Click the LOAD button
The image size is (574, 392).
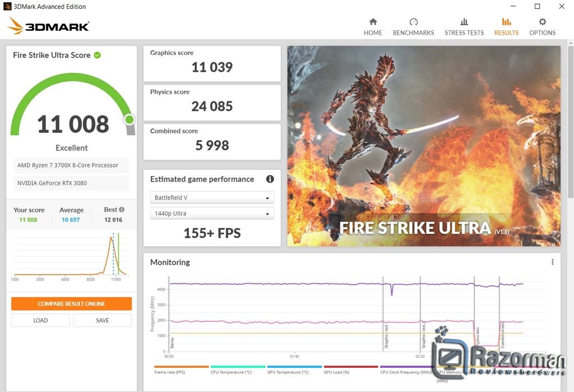coord(40,320)
